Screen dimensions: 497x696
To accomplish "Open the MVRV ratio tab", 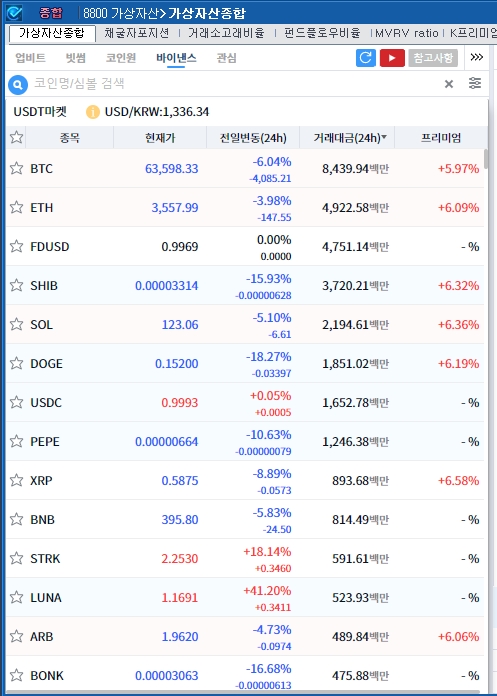I will (406, 33).
